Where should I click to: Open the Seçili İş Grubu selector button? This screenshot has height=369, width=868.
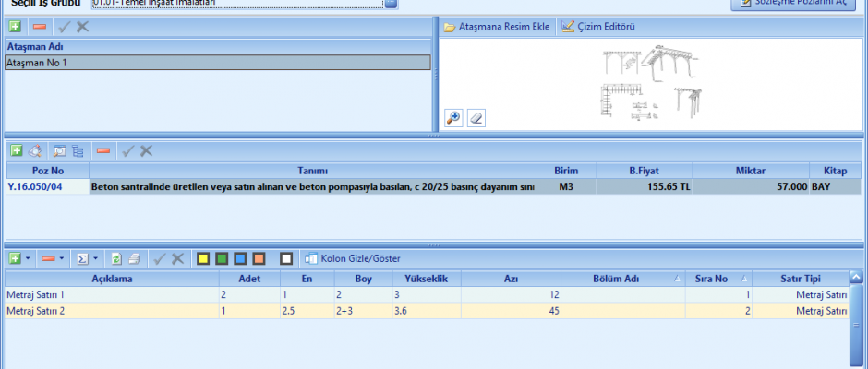391,3
